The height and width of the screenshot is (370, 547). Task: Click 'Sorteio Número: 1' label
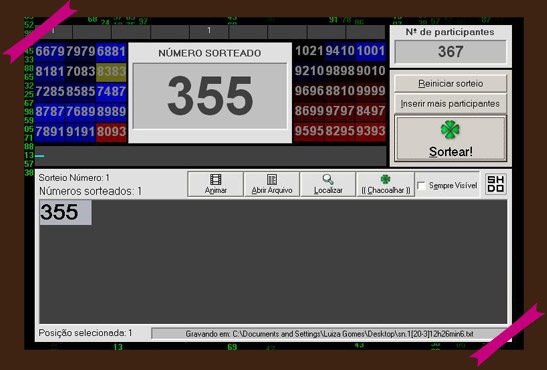[74, 178]
